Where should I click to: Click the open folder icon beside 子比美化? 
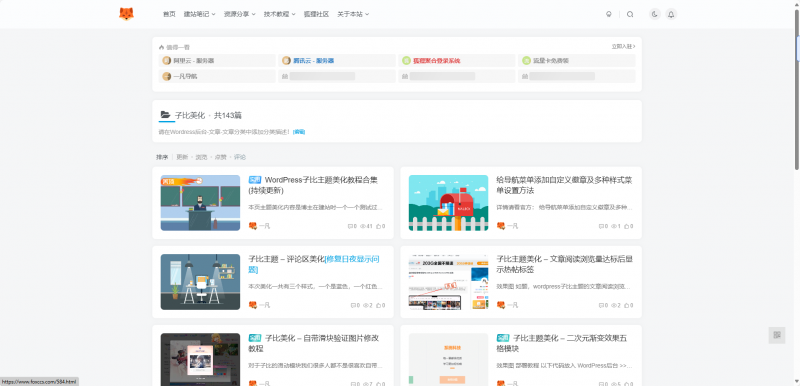pos(165,115)
